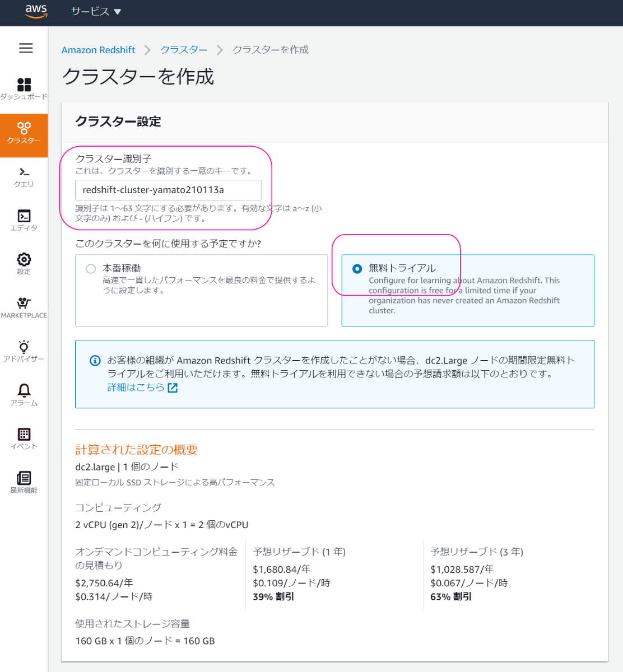
Task: Click the 39% 割引 discount text
Action: point(273,597)
